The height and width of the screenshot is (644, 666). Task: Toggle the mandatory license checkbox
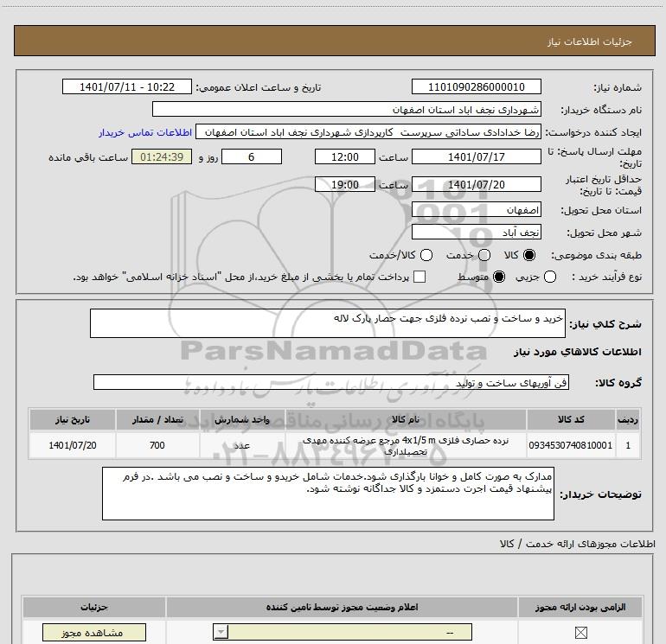[580, 633]
